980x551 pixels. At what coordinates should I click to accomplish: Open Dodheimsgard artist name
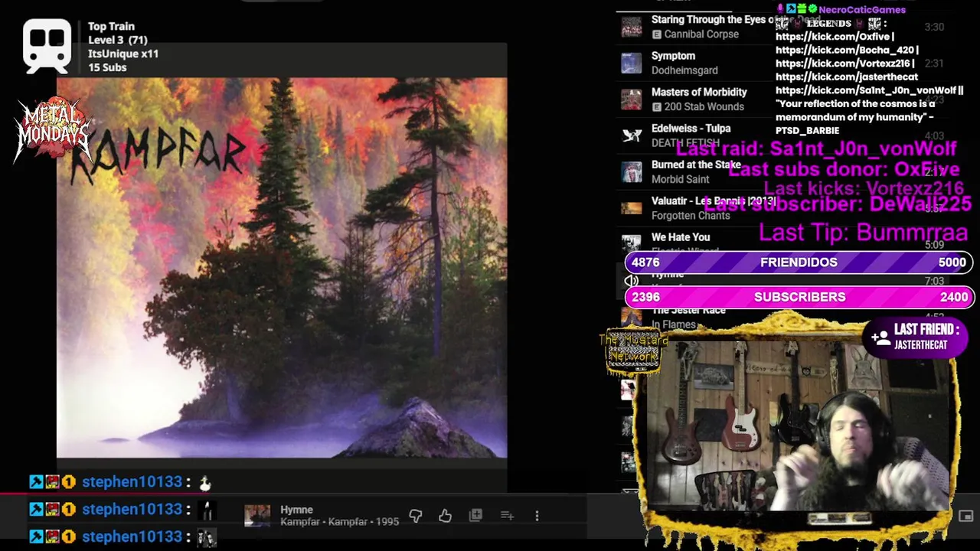tap(684, 70)
